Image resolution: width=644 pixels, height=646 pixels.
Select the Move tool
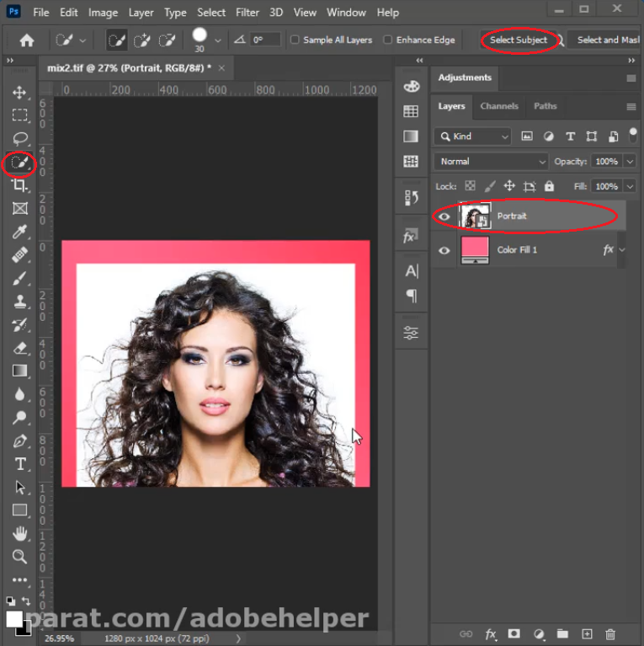point(19,93)
